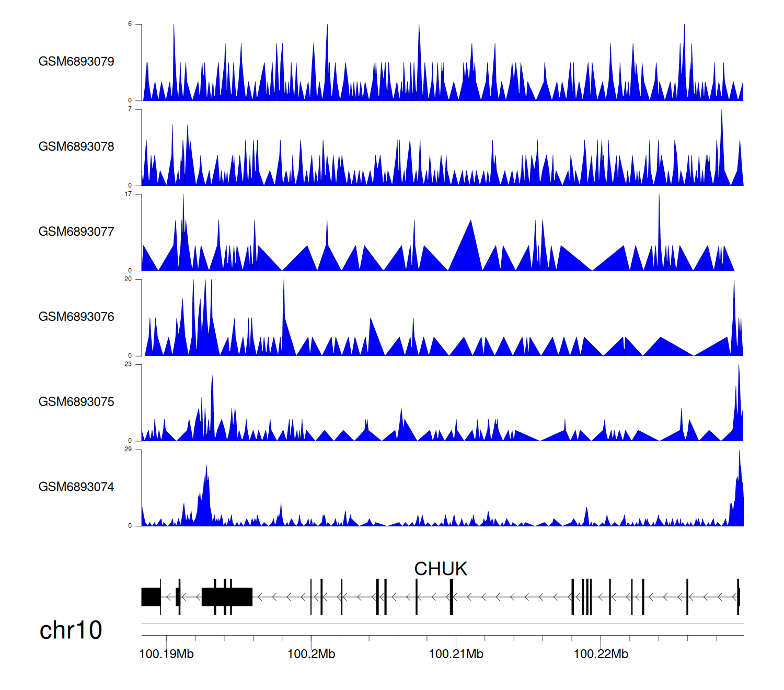Viewport: 784px width, 690px height.
Task: Click the 100.19Mb axis position label
Action: 166,654
